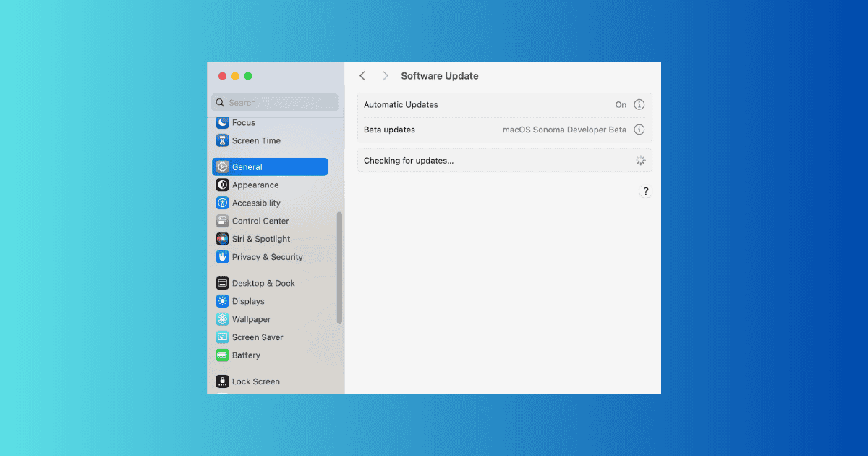Minimize window with yellow button
The height and width of the screenshot is (456, 868).
tap(235, 76)
